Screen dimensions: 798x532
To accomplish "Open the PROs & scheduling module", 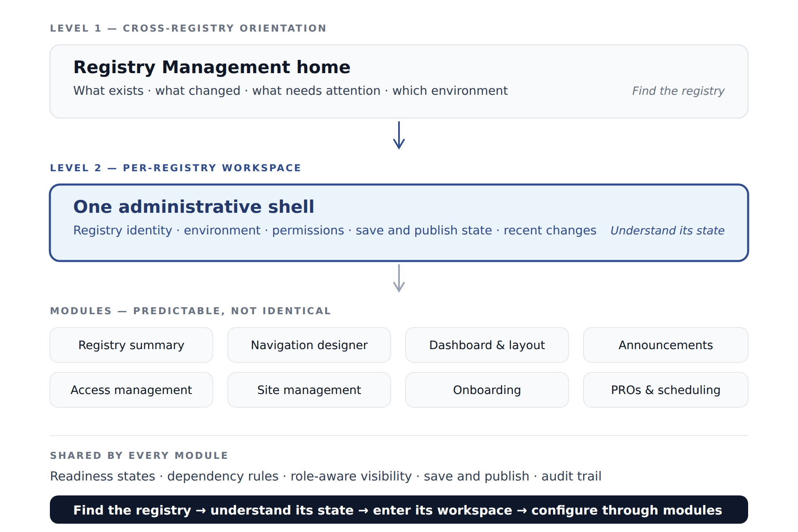I will click(x=666, y=390).
